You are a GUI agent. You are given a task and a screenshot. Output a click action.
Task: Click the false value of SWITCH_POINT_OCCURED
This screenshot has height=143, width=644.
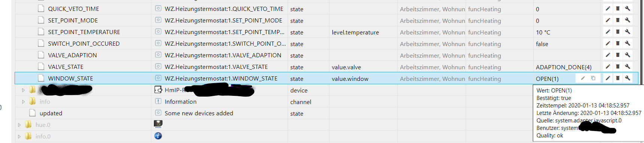pyautogui.click(x=542, y=44)
